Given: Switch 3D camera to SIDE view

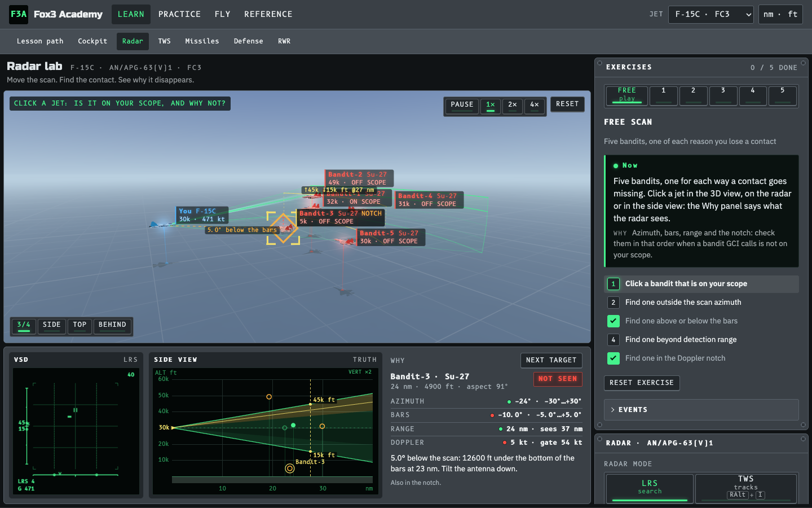Looking at the screenshot, I should pos(51,326).
